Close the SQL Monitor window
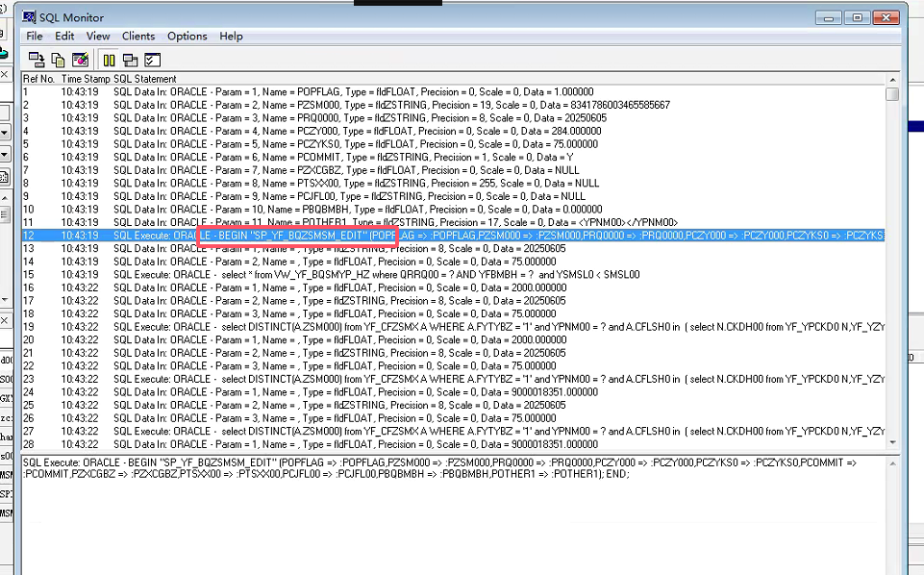The image size is (924, 575). [886, 17]
